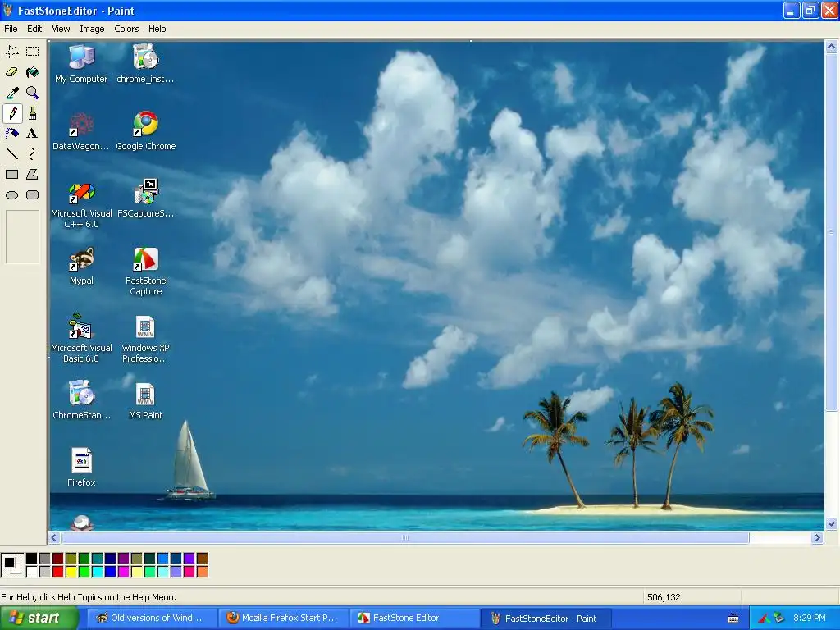Click the vertical scrollbar thumb
Screen dimensions: 840x630
(x=831, y=232)
